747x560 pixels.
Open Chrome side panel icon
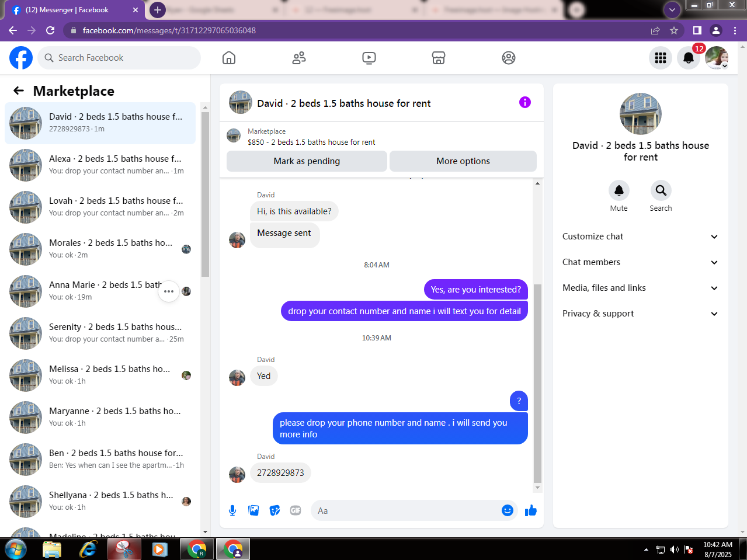click(697, 30)
